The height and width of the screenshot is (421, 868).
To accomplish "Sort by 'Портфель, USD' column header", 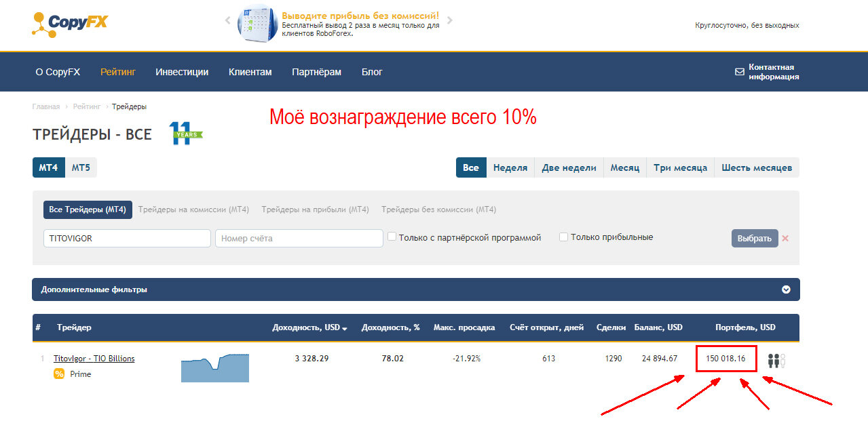I will 745,327.
